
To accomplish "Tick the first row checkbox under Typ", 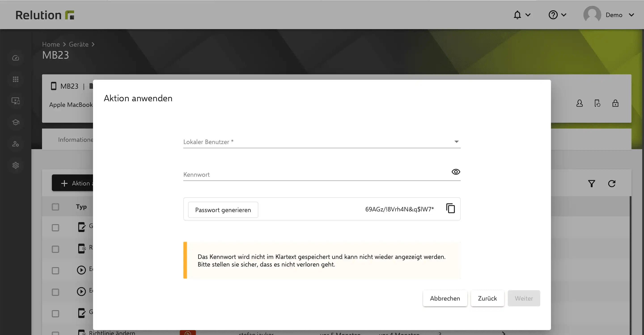I will point(55,228).
